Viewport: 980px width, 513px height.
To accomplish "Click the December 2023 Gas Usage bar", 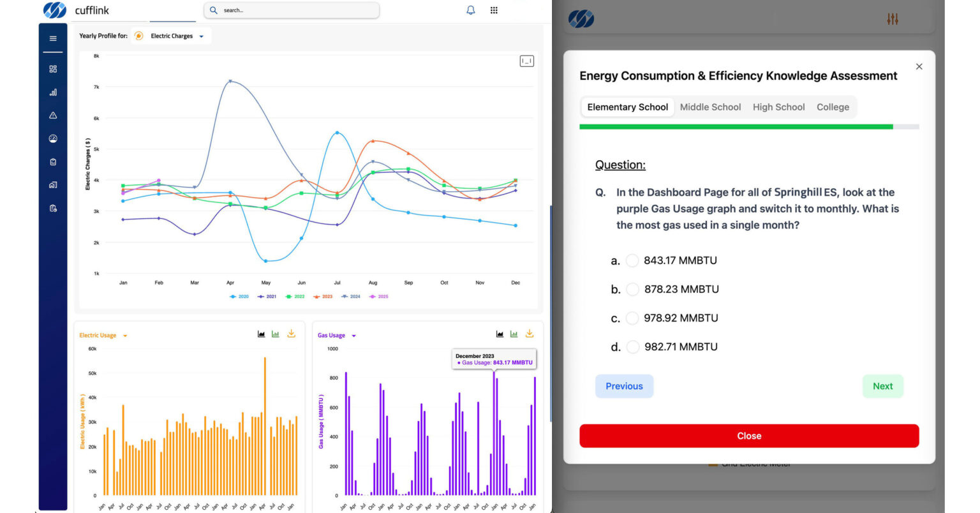I will click(x=494, y=434).
